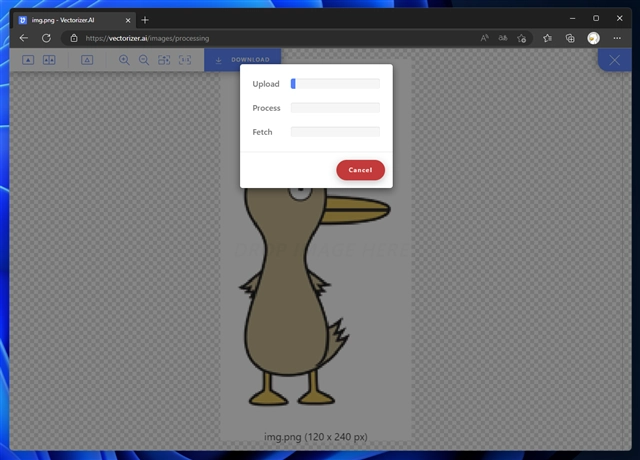Click the single image view icon
The height and width of the screenshot is (460, 640).
coord(28,60)
